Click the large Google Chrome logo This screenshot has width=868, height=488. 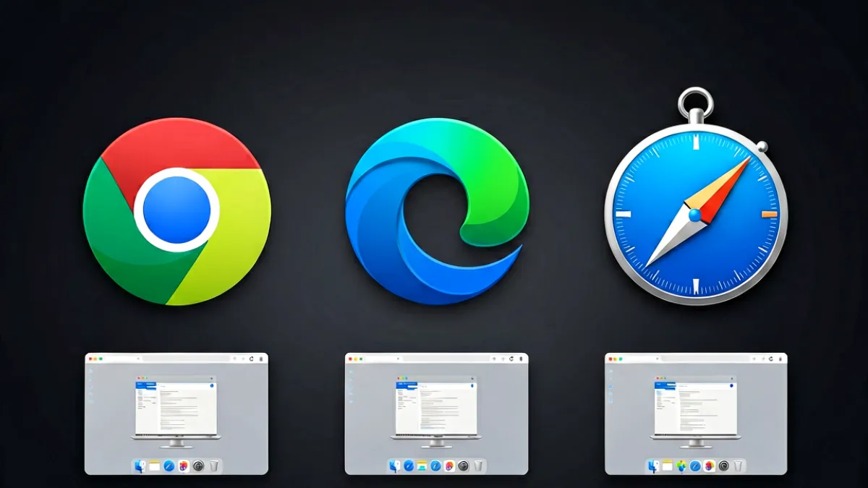(x=177, y=210)
